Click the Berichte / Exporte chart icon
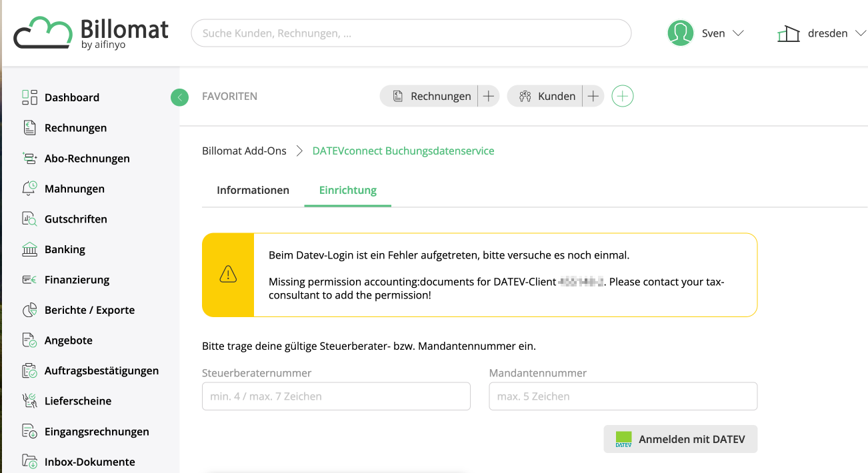 (29, 310)
